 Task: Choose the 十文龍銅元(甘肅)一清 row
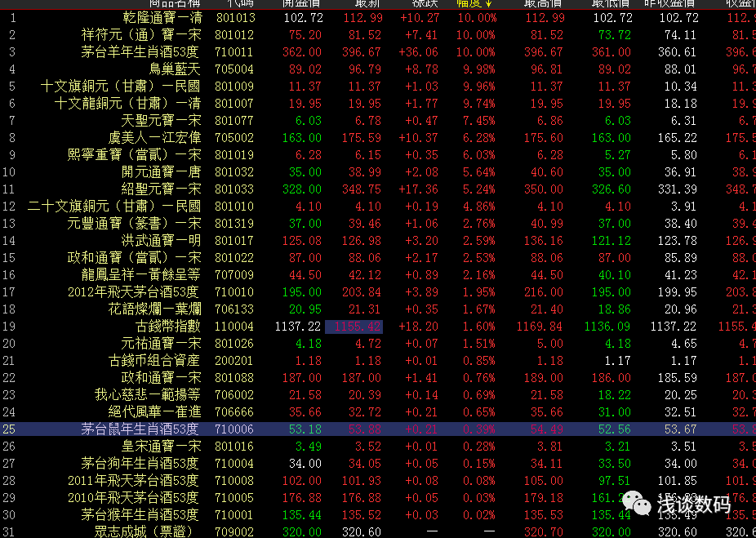point(127,104)
